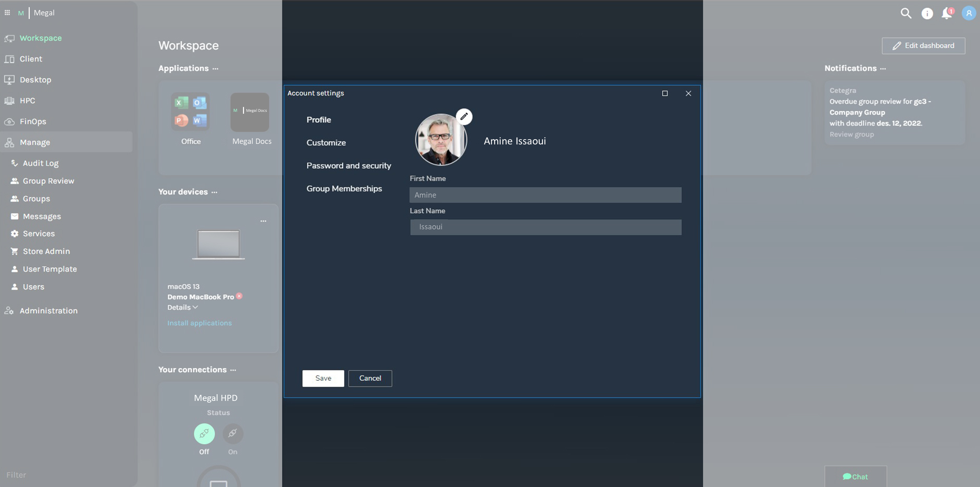Screen dimensions: 980x487
Task: Go to Client in sidebar
Action: (30, 59)
